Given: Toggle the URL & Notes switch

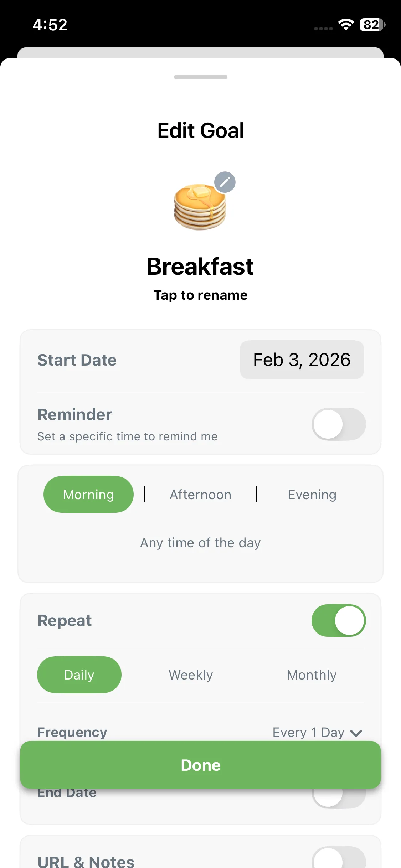Looking at the screenshot, I should point(338,859).
